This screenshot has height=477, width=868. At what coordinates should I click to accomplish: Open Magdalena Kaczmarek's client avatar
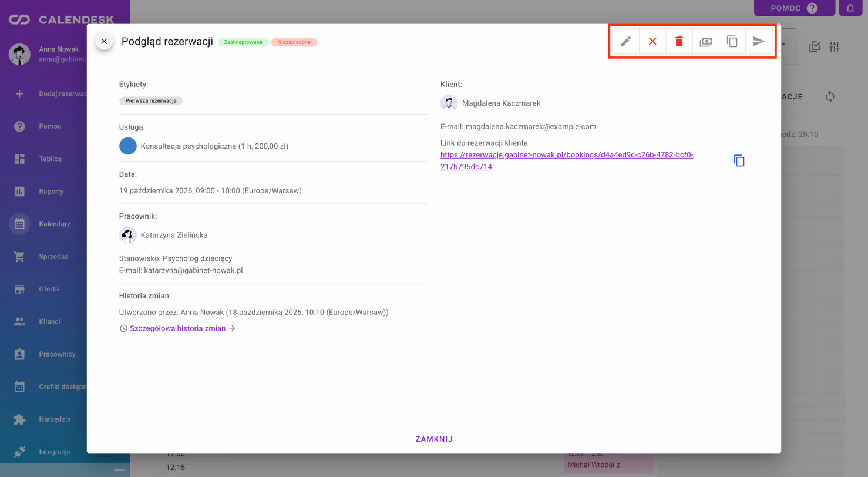pos(449,103)
